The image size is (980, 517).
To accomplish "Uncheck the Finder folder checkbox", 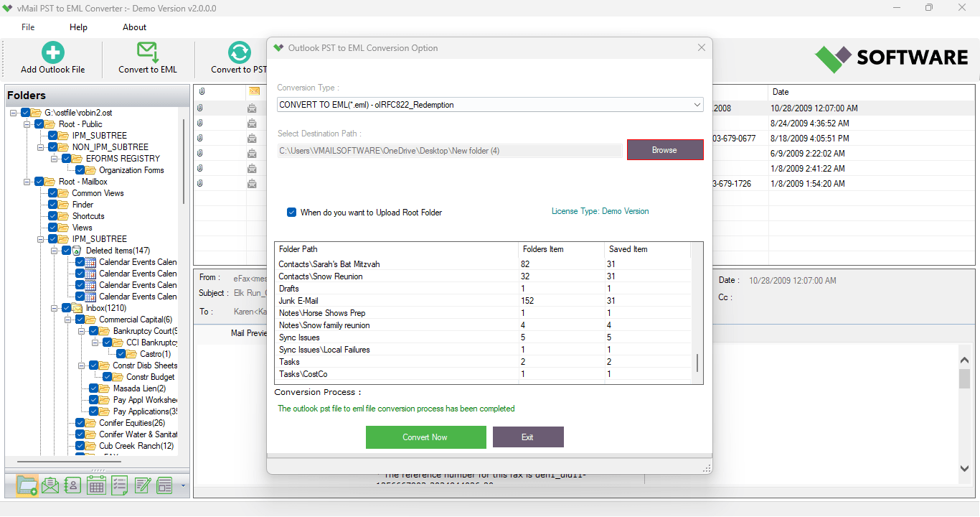I will point(53,205).
